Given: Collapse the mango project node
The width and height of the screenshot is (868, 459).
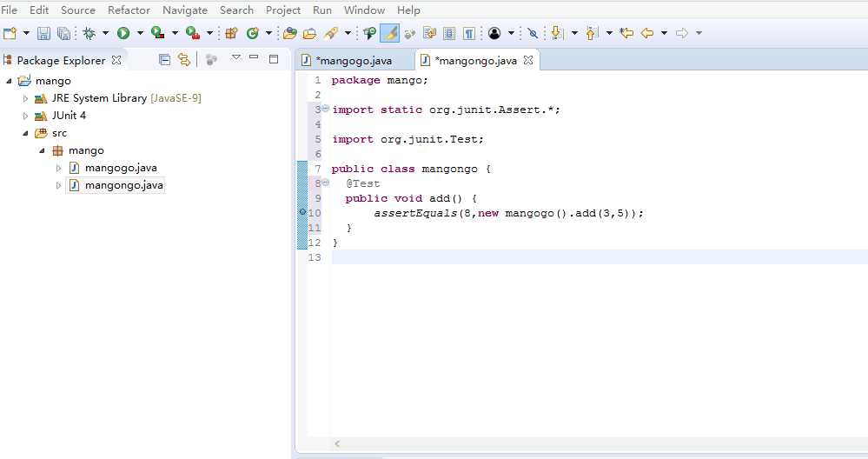Looking at the screenshot, I should (9, 81).
